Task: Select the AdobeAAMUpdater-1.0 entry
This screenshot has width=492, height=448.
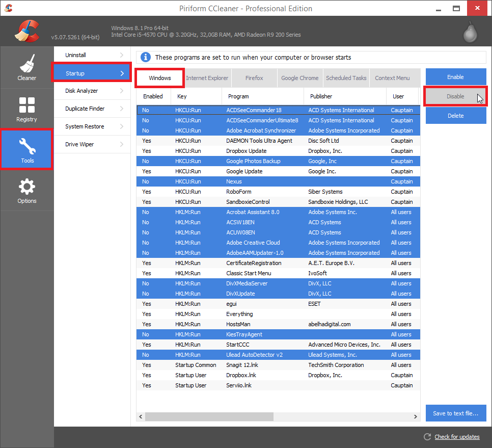Action: tap(278, 253)
